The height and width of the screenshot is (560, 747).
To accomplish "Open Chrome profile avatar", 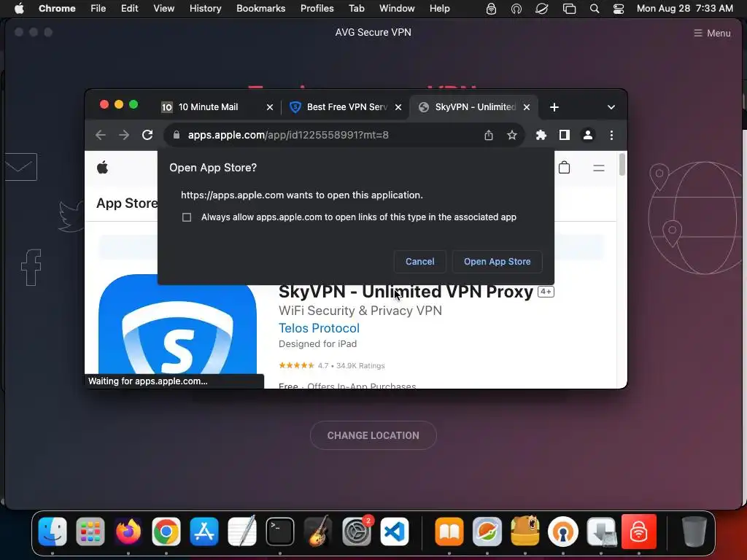I will pyautogui.click(x=588, y=135).
